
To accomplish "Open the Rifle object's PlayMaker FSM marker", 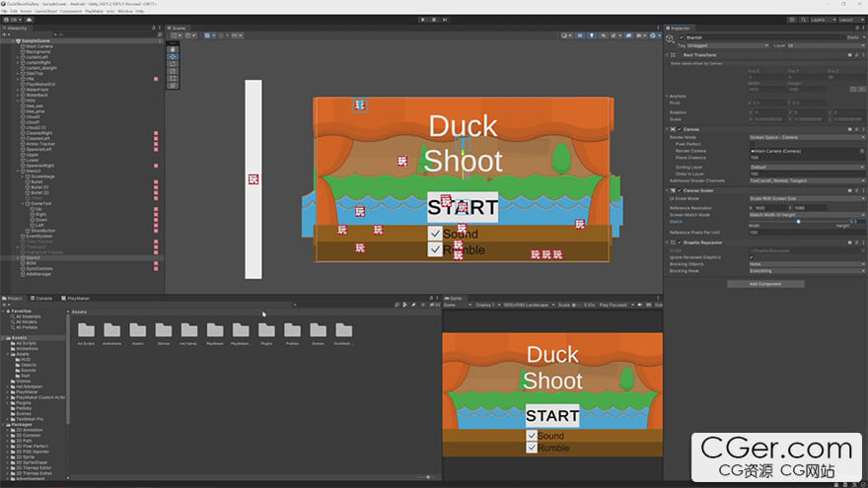I will tap(156, 79).
